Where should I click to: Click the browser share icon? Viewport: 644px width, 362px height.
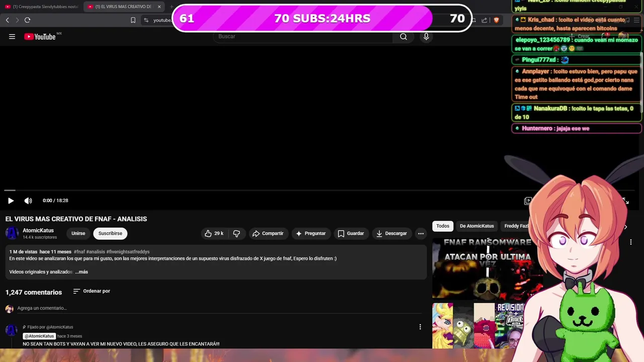coord(484,20)
